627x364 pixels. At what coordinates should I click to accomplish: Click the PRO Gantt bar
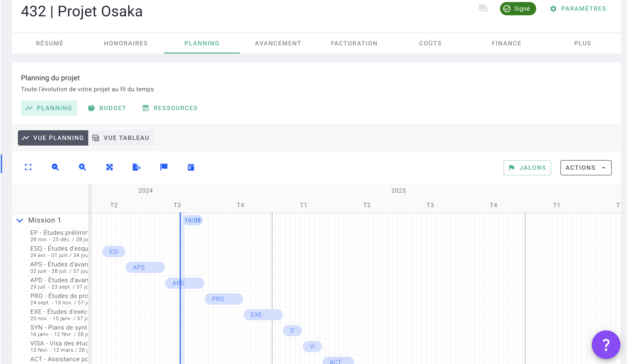[x=224, y=299]
